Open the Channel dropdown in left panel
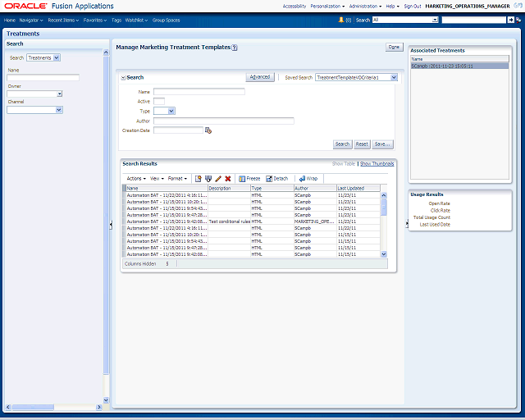The width and height of the screenshot is (525, 420). (59, 110)
